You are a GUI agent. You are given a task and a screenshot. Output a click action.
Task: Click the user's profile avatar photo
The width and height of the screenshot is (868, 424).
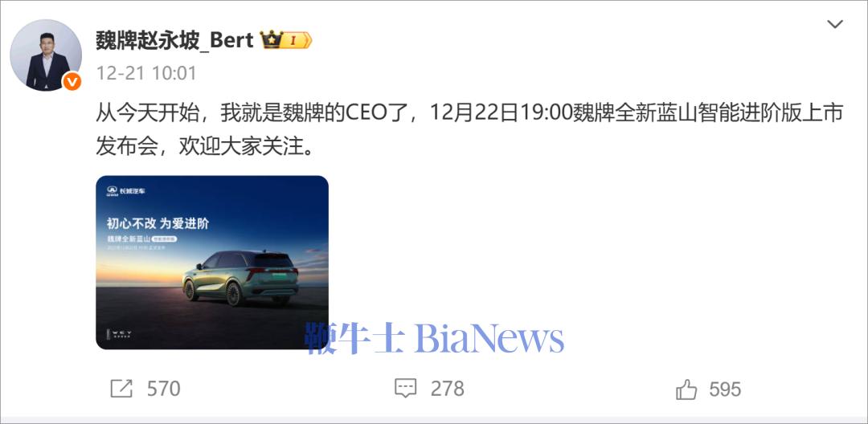46,55
